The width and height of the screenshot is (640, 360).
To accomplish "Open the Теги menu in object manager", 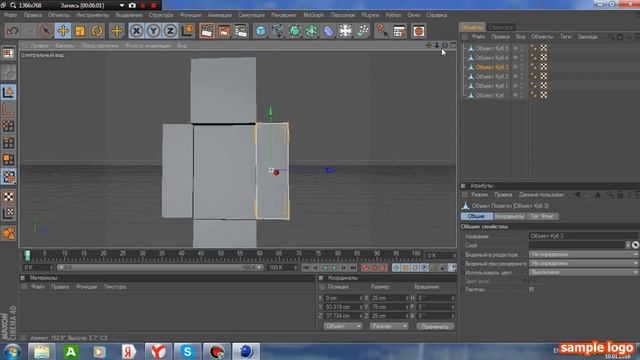I will [565, 37].
